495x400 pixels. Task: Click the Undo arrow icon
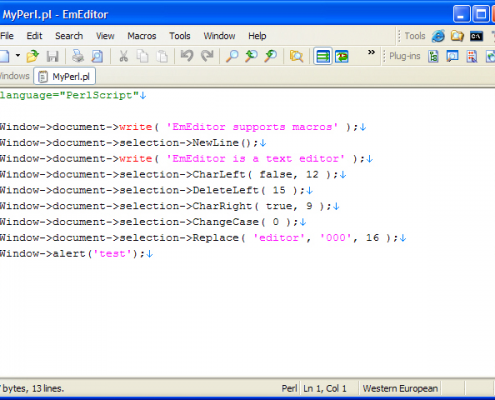tap(187, 56)
